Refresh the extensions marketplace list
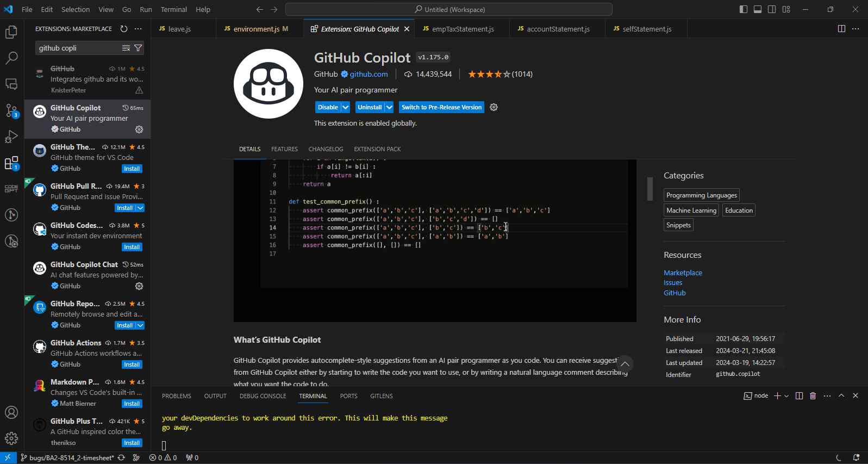The height and width of the screenshot is (464, 868). [124, 29]
